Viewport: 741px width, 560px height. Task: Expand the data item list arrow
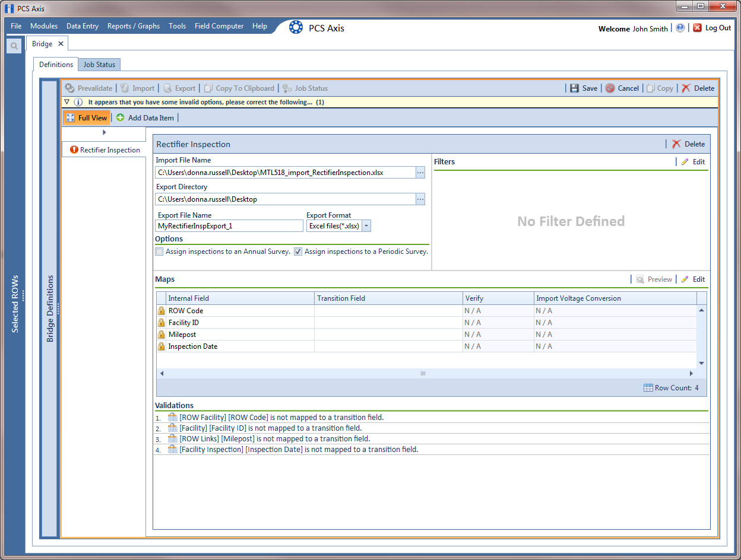tap(104, 132)
